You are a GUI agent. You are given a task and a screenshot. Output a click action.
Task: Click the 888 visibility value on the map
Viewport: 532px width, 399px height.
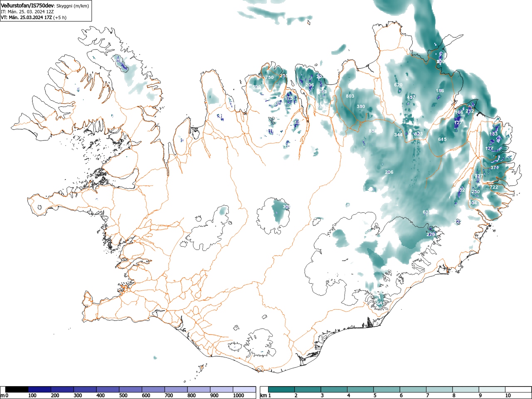point(373,131)
